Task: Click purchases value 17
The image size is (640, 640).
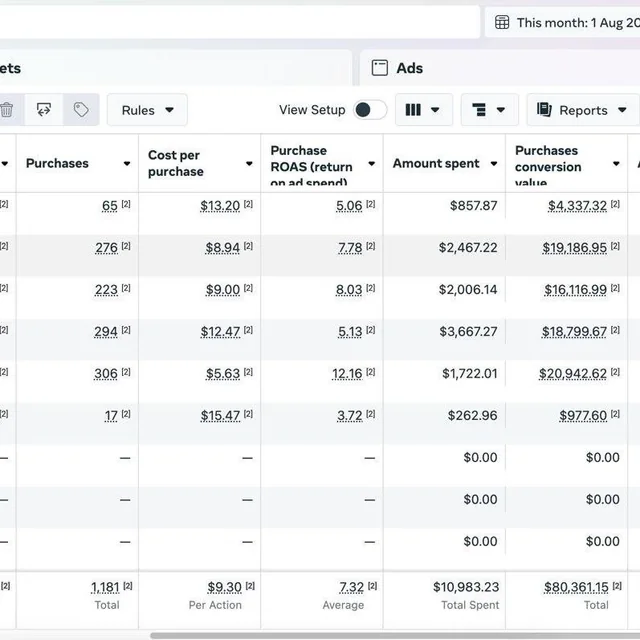Action: tap(111, 416)
